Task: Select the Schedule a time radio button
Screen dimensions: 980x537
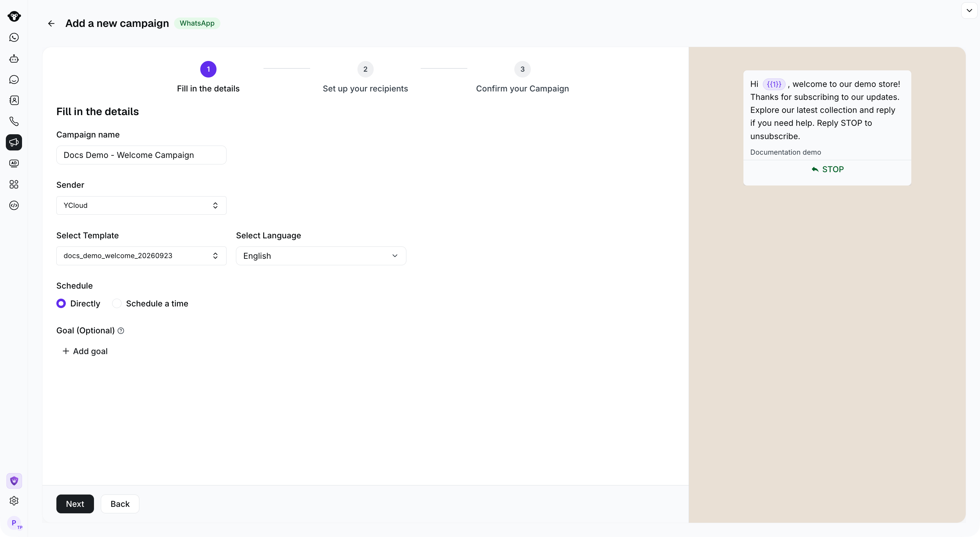Action: [x=117, y=303]
